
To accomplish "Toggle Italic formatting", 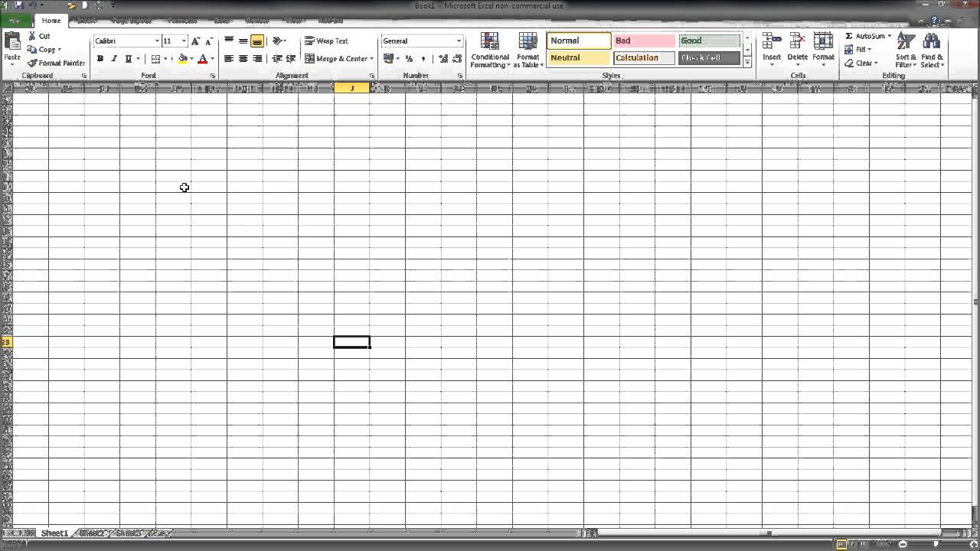I will click(114, 59).
